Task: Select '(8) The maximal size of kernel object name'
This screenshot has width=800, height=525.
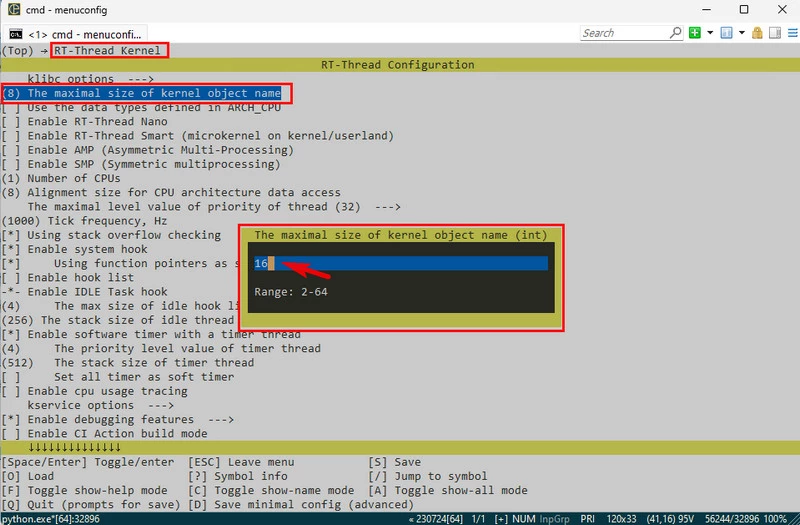Action: [x=141, y=93]
